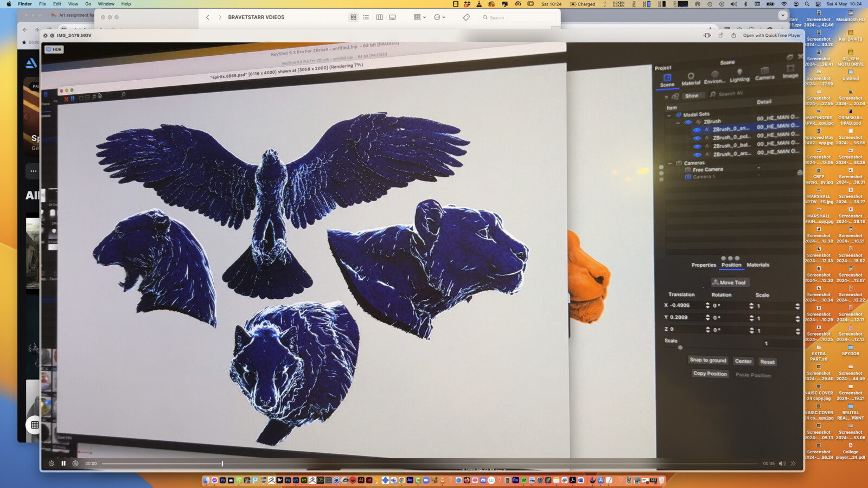Open Finder from the Dock
The width and height of the screenshot is (868, 488).
(206, 480)
